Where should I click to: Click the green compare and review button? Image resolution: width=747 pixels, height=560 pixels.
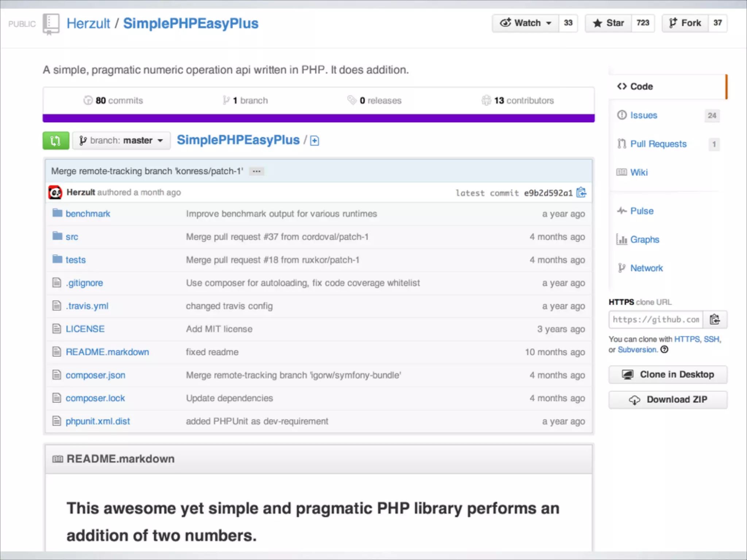coord(55,140)
